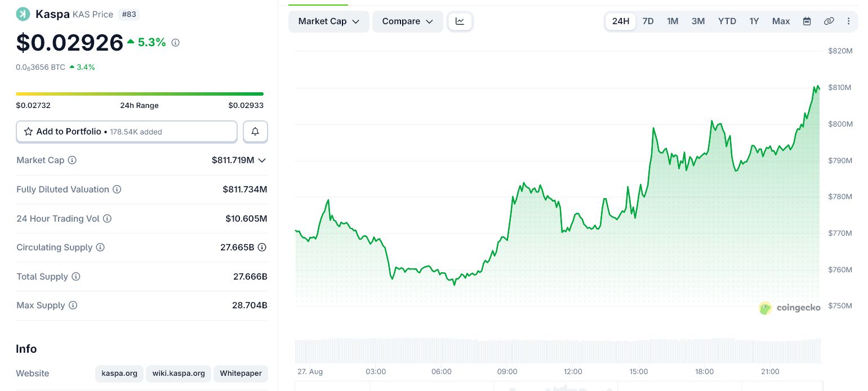This screenshot has width=868, height=391.
Task: Expand the $811.719M market cap chevron
Action: click(262, 160)
